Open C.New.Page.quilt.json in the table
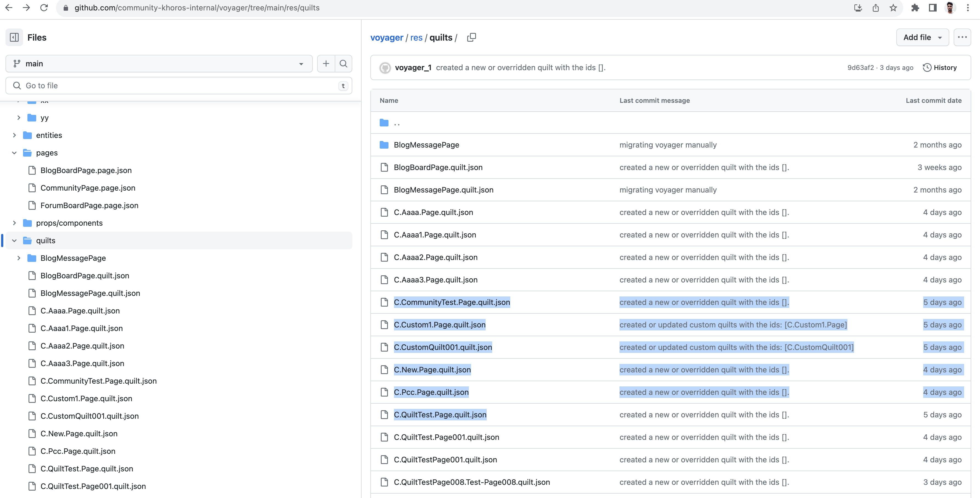Screen dimensions: 980x498 pos(432,369)
